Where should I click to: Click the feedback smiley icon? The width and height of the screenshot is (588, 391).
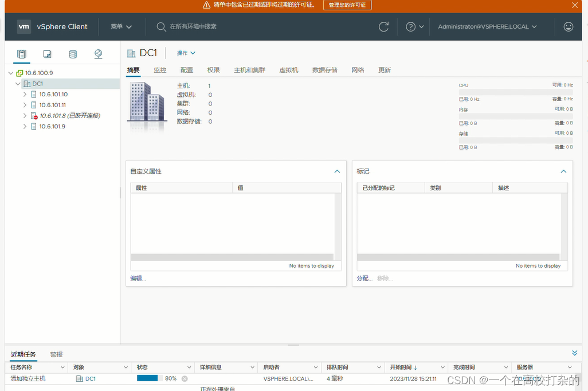[x=569, y=26]
